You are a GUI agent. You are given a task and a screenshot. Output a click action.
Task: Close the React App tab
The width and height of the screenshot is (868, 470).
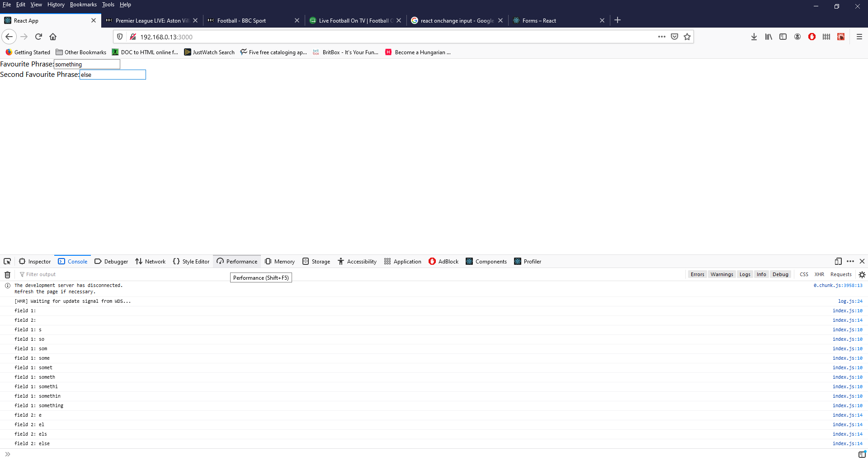coord(94,20)
